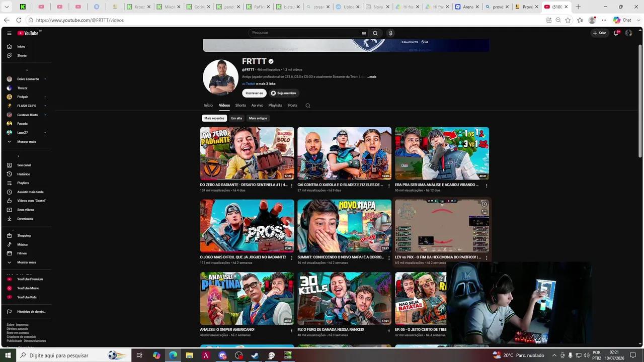Click browser address bar URL
Screen dimensions: 644x362
pyautogui.click(x=79, y=20)
